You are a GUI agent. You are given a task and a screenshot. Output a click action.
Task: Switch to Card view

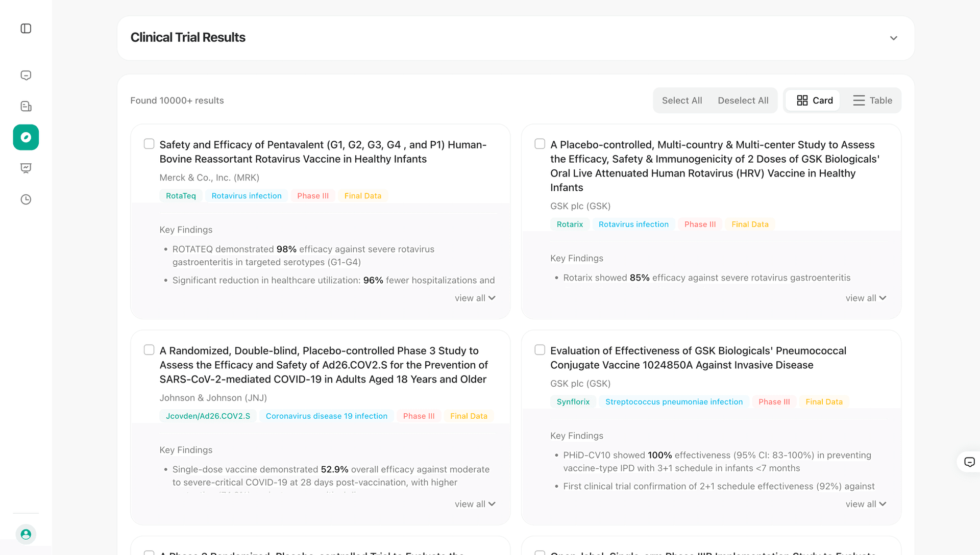pos(813,100)
